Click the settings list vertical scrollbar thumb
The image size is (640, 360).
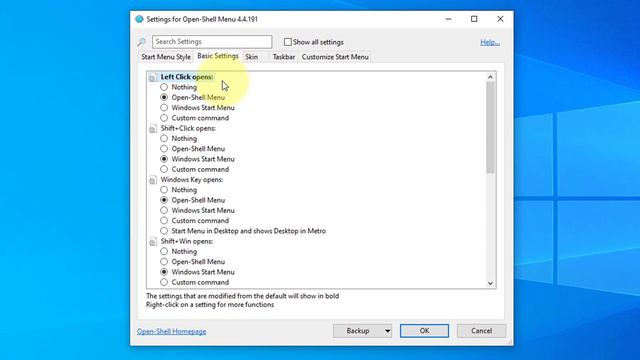tap(490, 128)
